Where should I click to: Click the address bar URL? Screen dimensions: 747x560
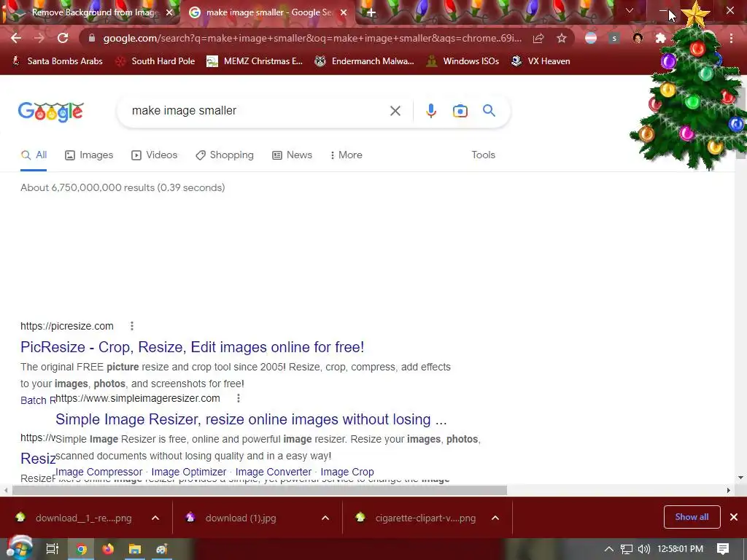click(x=312, y=38)
